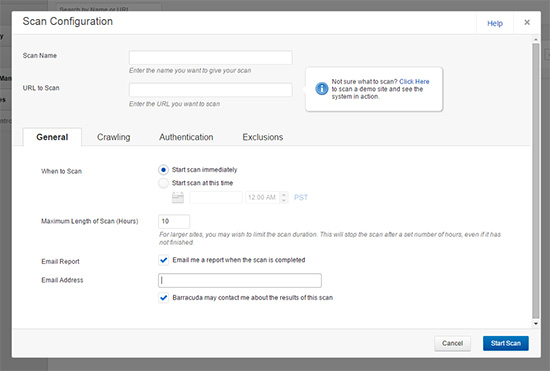Close the Scan Configuration dialog
550x371 pixels.
(527, 22)
